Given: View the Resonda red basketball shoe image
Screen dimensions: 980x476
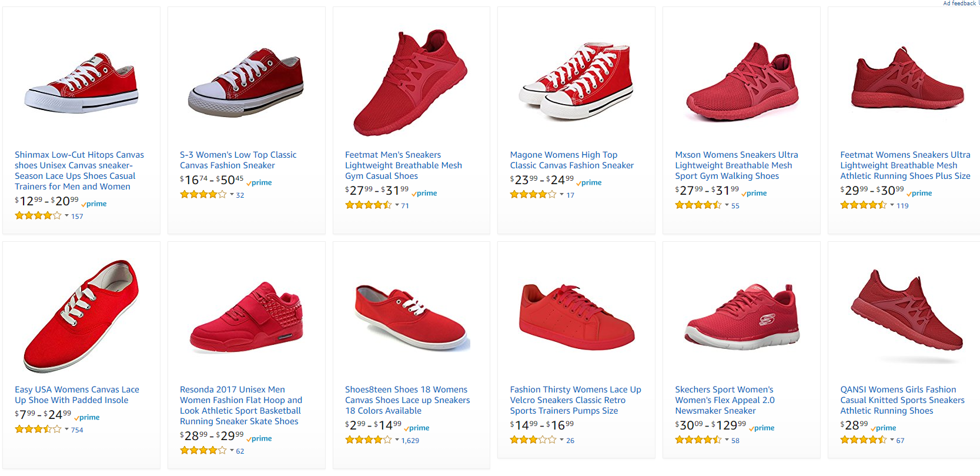Looking at the screenshot, I should (x=246, y=317).
